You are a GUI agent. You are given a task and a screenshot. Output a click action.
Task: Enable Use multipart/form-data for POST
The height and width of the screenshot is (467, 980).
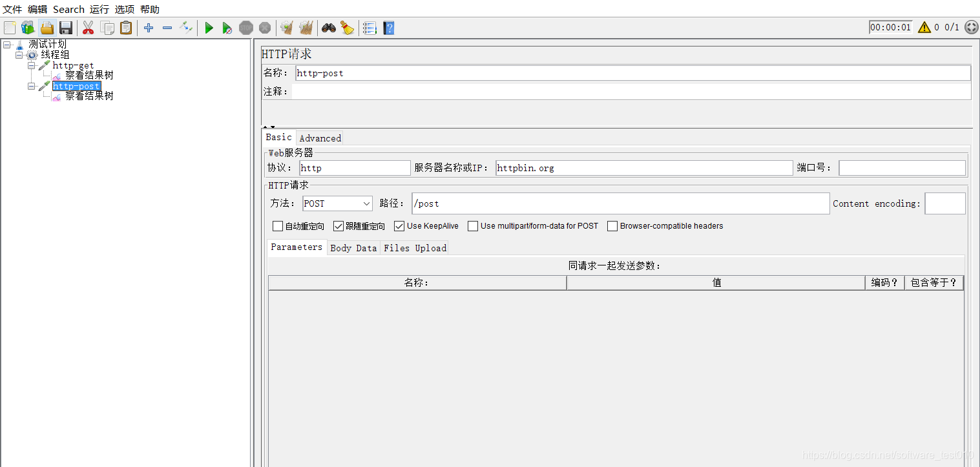point(473,226)
